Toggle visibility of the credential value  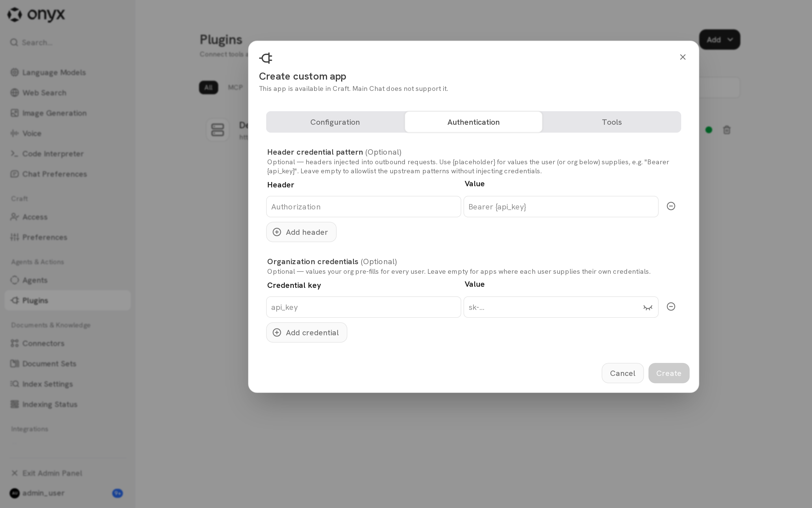click(x=648, y=307)
